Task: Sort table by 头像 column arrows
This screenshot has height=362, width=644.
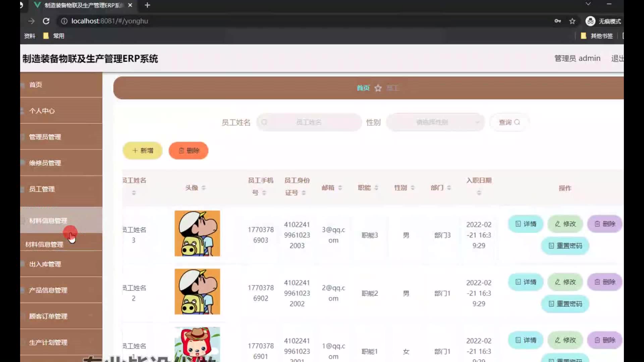Action: (204, 188)
